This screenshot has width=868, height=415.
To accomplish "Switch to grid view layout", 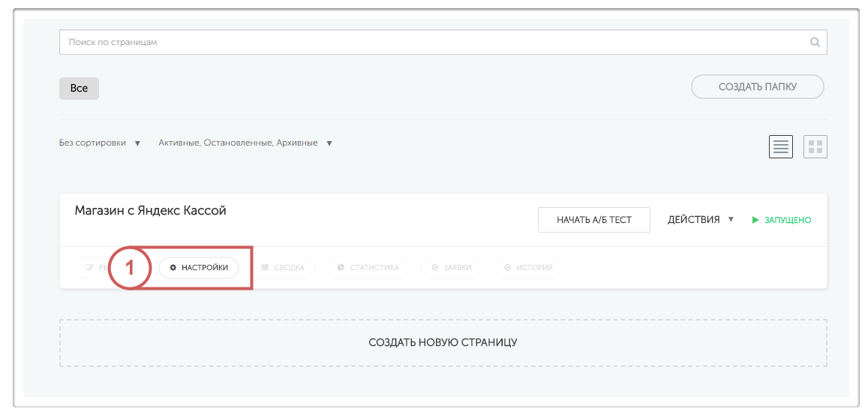I will click(815, 147).
